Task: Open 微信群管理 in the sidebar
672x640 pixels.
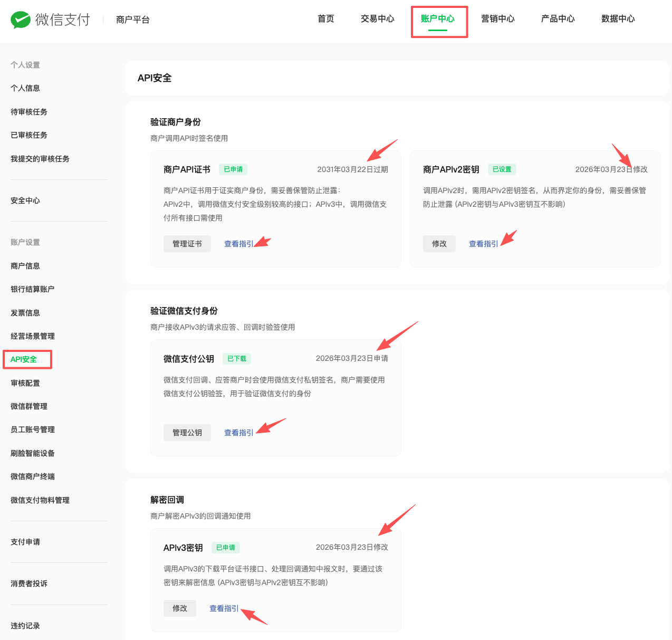Action: pyautogui.click(x=29, y=406)
